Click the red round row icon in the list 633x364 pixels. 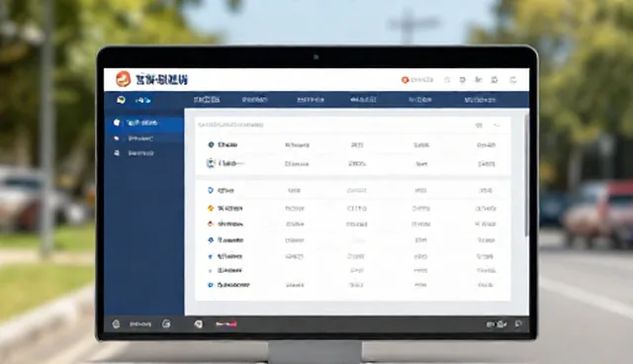click(211, 224)
